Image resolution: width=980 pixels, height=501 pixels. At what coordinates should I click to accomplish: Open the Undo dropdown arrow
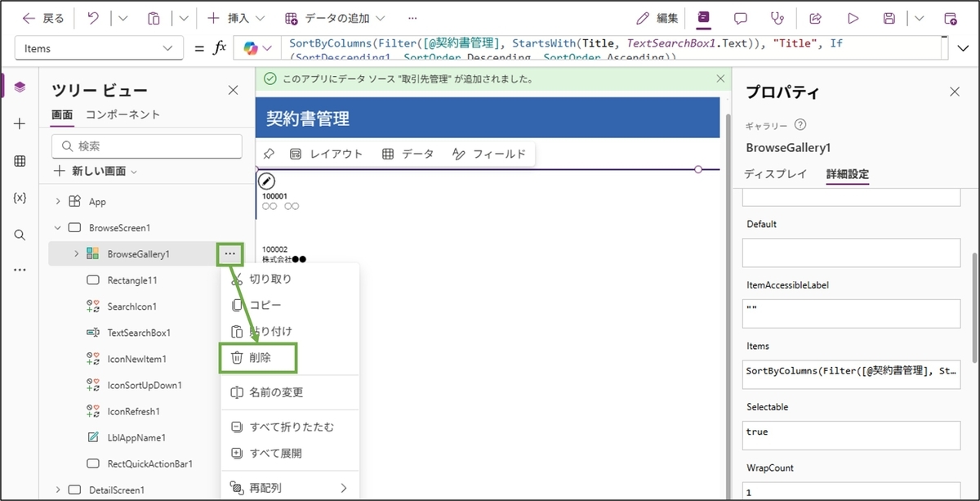point(122,18)
